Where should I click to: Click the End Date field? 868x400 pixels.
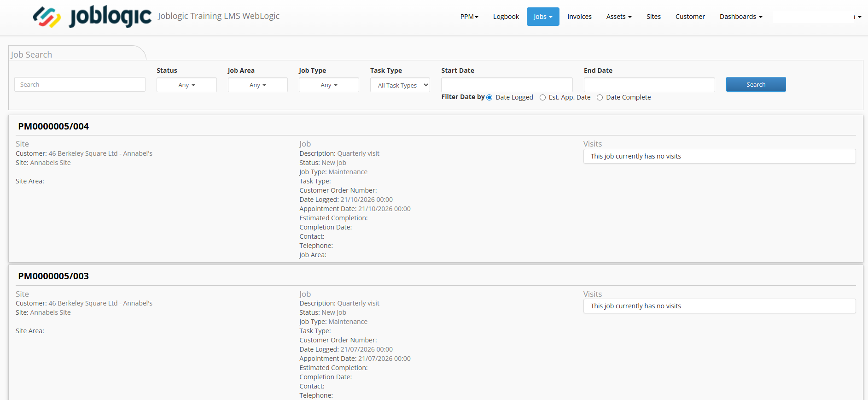pyautogui.click(x=649, y=85)
